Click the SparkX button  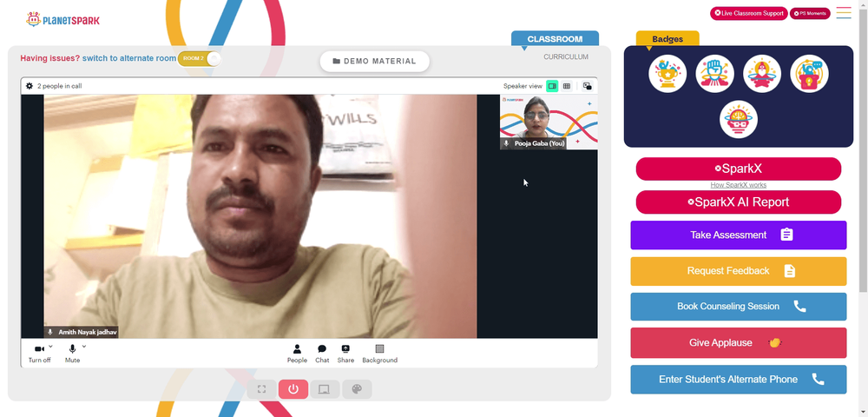(x=739, y=169)
